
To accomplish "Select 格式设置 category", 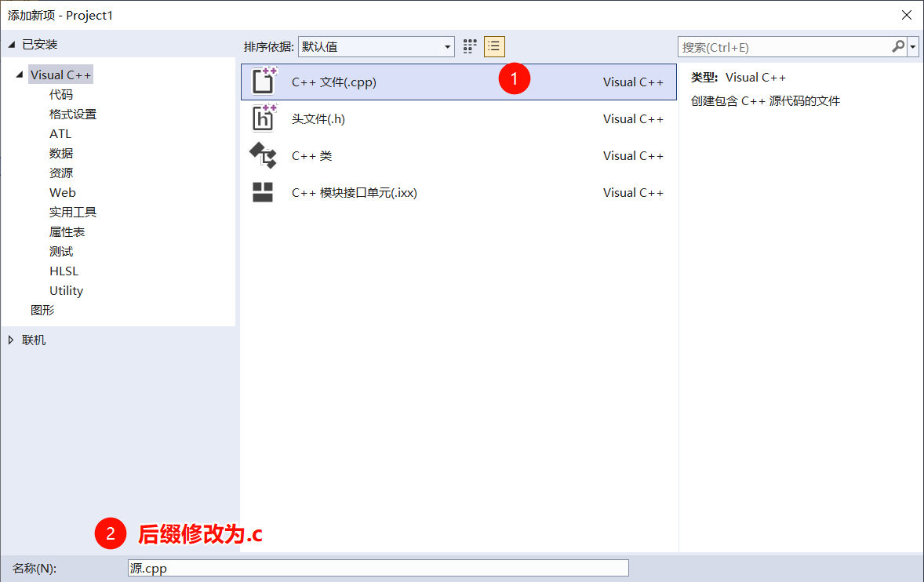I will (72, 115).
